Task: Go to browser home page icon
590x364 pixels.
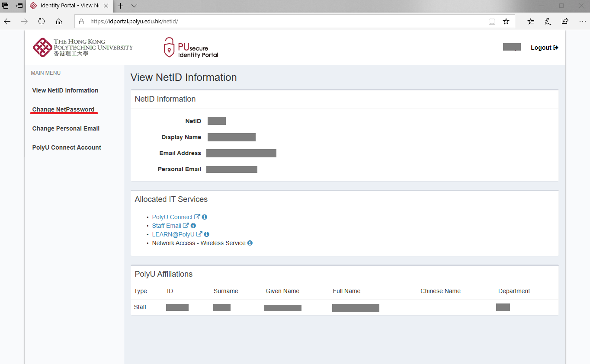Action: (59, 21)
